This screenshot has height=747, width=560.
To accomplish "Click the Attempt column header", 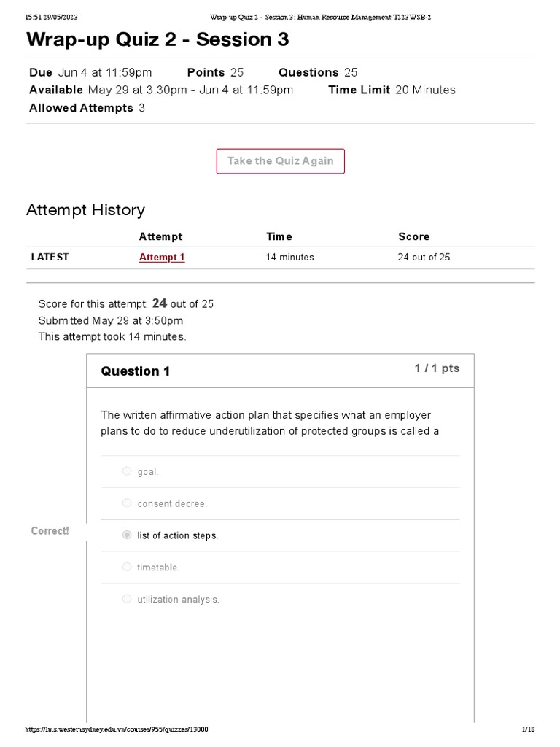I will coord(160,236).
